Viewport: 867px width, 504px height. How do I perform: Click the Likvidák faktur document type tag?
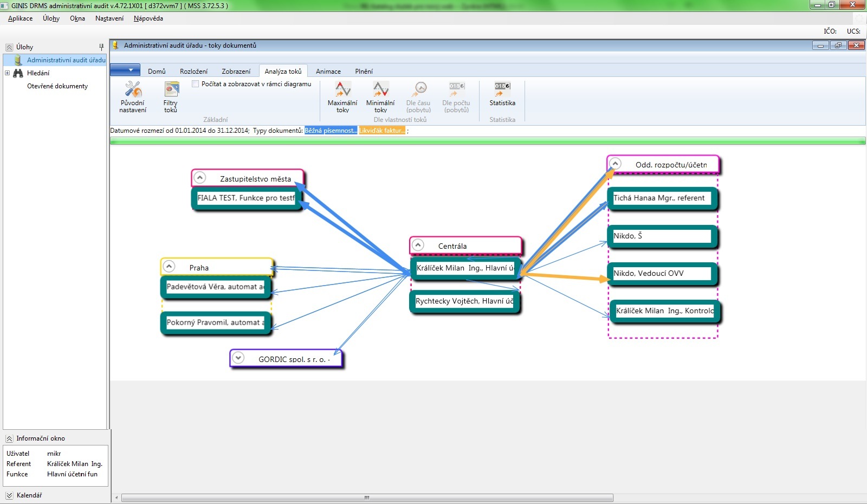382,131
